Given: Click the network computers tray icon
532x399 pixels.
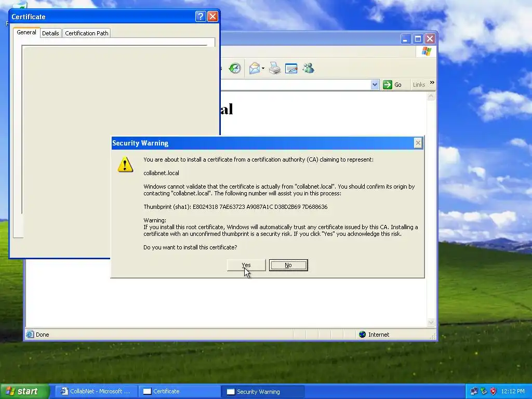Looking at the screenshot, I should (474, 391).
